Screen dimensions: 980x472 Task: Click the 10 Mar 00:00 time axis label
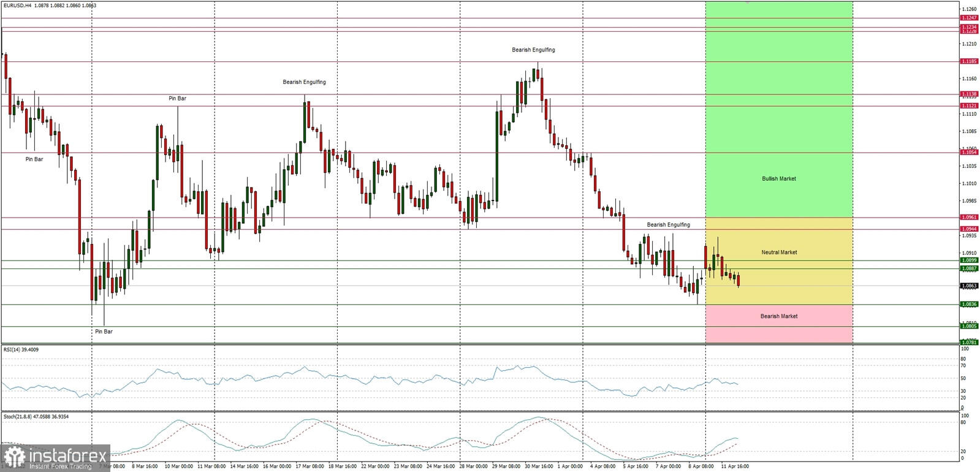(x=180, y=466)
